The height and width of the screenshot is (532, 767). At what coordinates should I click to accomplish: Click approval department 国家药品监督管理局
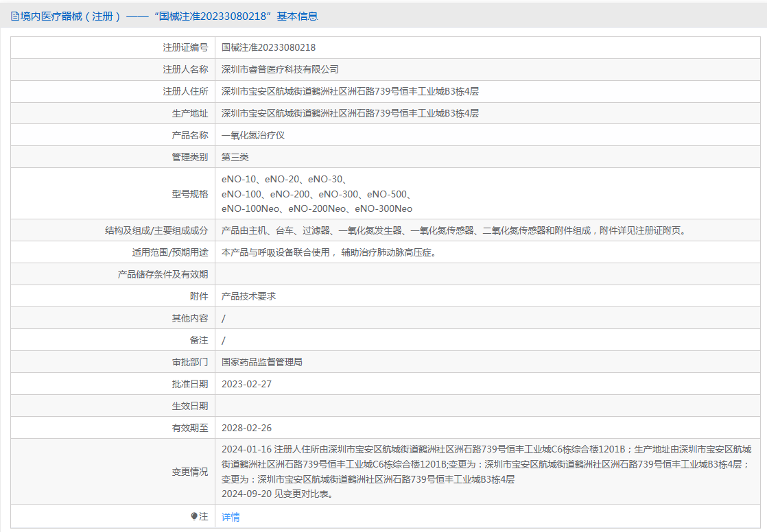[262, 362]
